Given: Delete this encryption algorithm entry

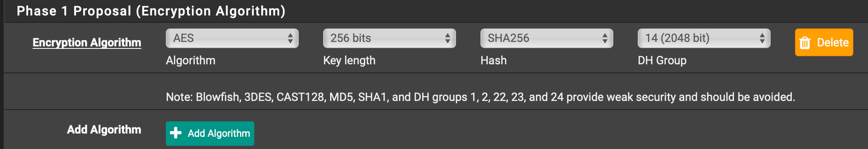Looking at the screenshot, I should pos(824,42).
